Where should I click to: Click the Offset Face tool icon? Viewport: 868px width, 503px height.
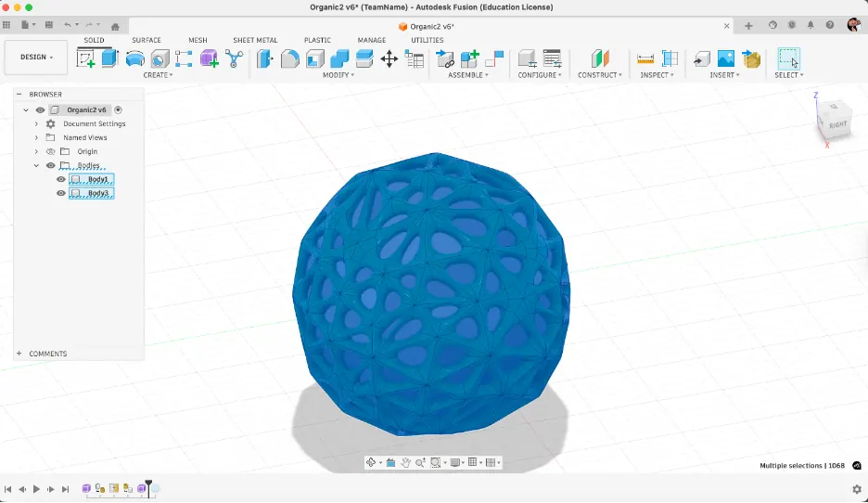(364, 58)
